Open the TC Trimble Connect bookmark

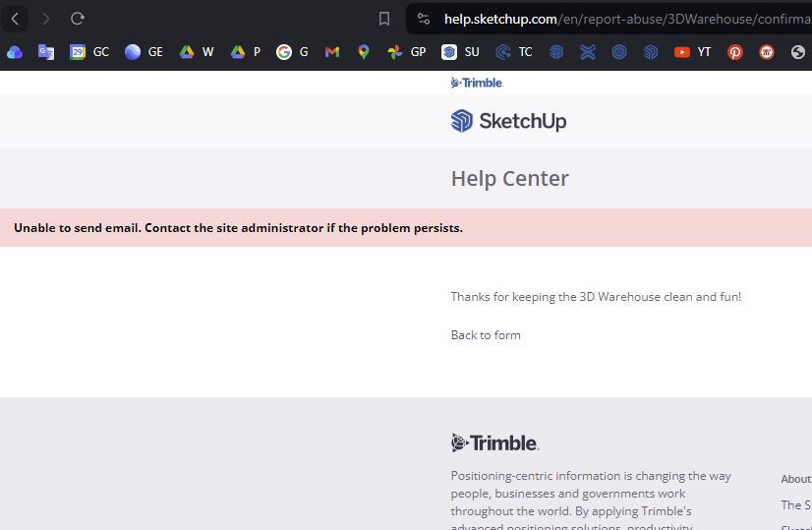click(x=514, y=52)
